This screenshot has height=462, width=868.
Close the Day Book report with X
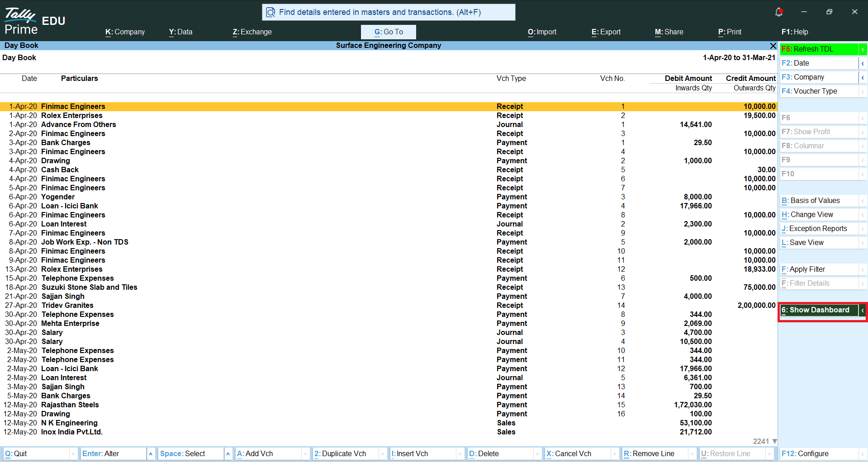pos(773,46)
